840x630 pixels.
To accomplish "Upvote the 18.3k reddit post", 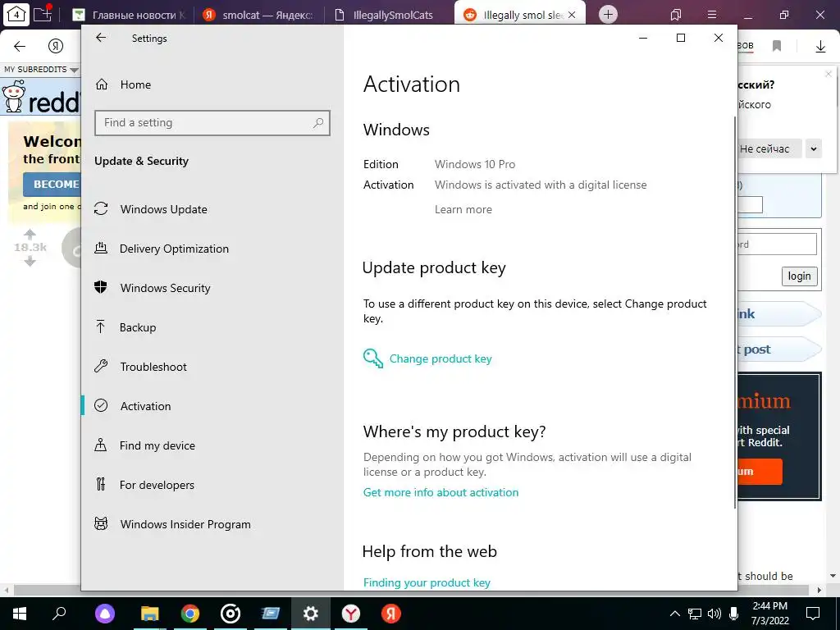I will pos(30,234).
